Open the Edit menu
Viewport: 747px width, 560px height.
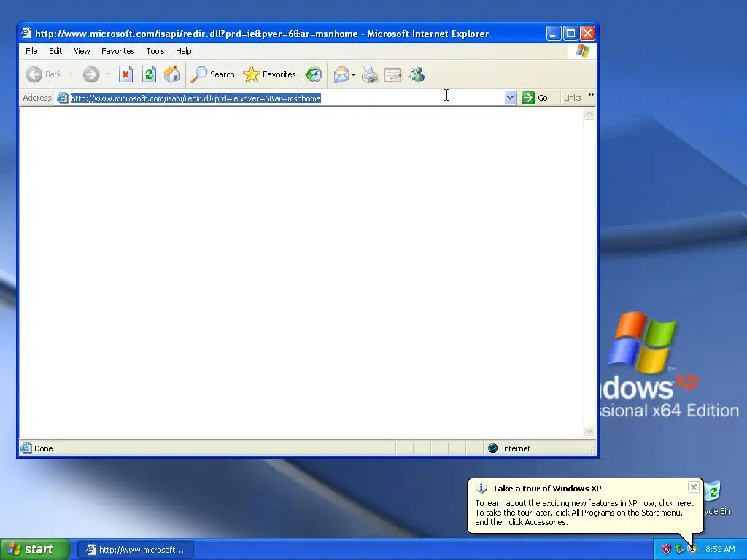55,51
